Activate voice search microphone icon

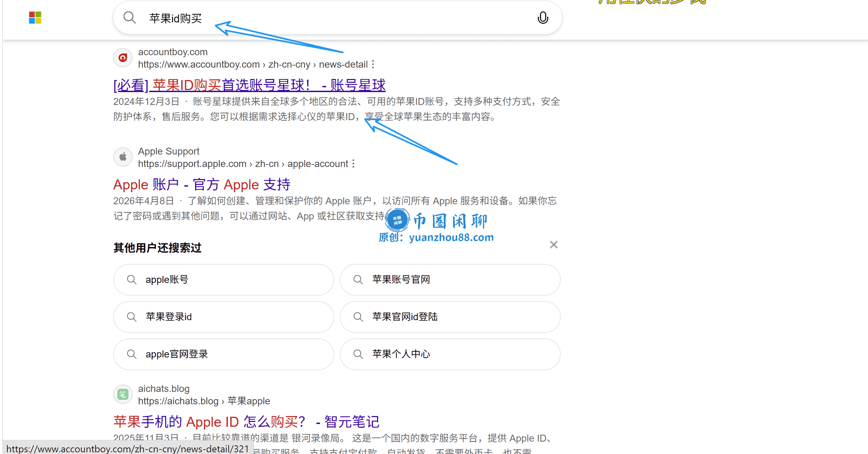click(x=543, y=18)
